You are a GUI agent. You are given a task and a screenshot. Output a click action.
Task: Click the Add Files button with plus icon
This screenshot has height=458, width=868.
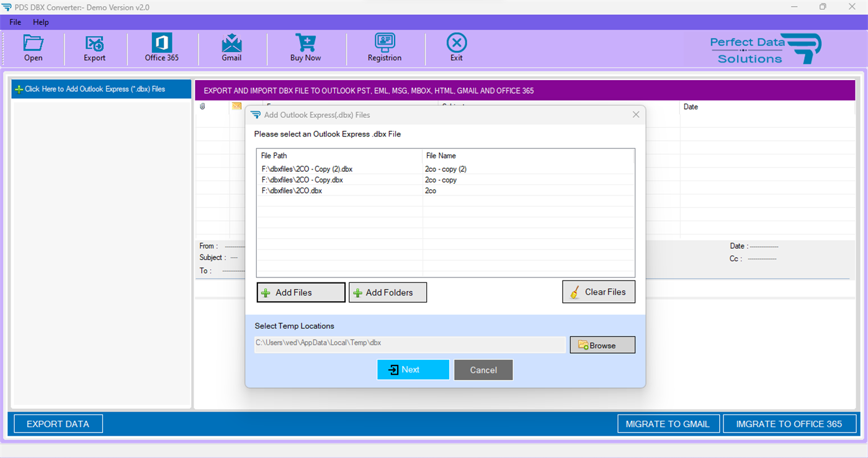[300, 292]
